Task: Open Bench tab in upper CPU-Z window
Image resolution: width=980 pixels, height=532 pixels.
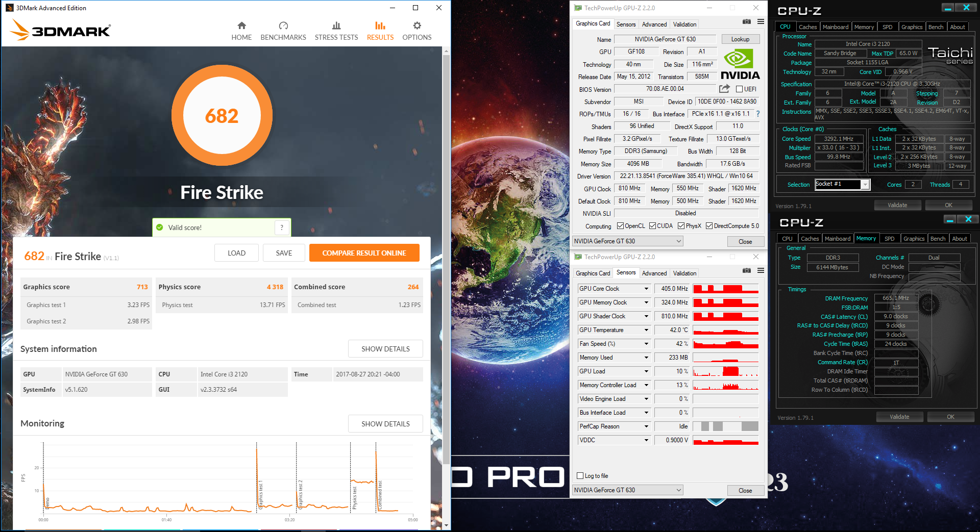Action: [x=936, y=27]
